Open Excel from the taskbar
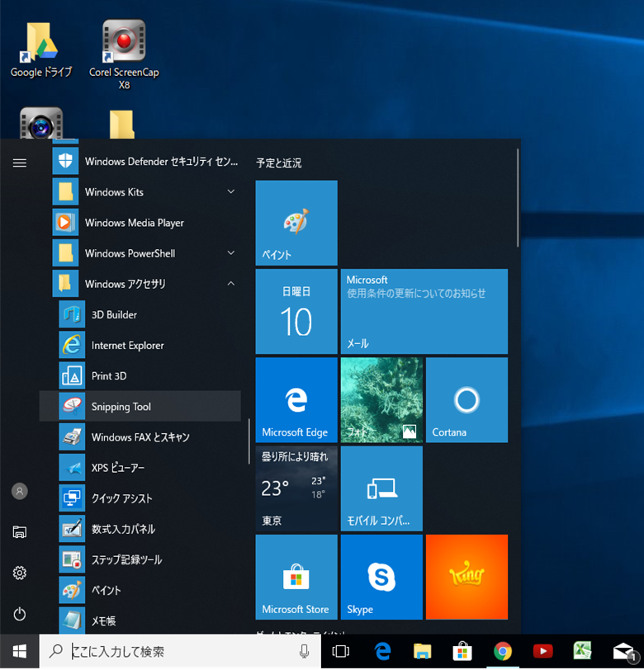The image size is (644, 670). click(582, 651)
